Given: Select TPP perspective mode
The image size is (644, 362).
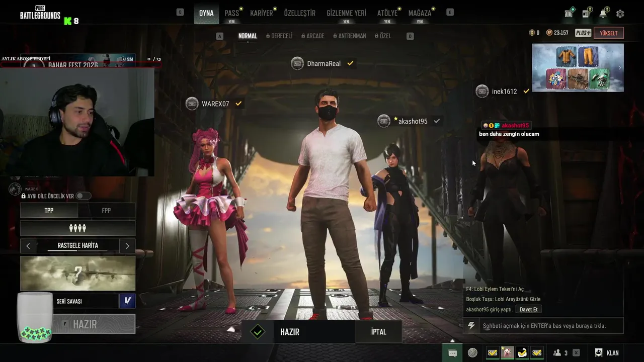Looking at the screenshot, I should [49, 210].
